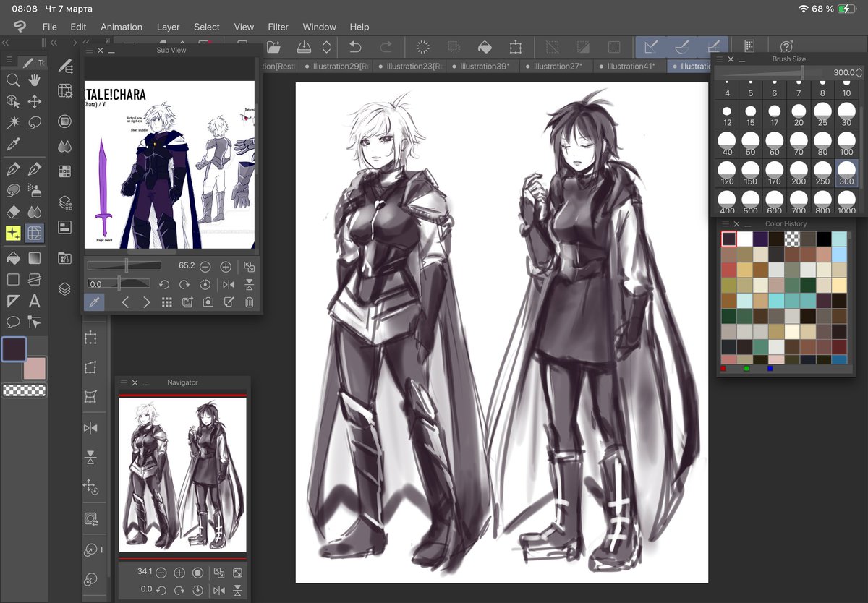Toggle flip horizontal in Sub View
Image resolution: width=868 pixels, height=603 pixels.
click(x=229, y=284)
